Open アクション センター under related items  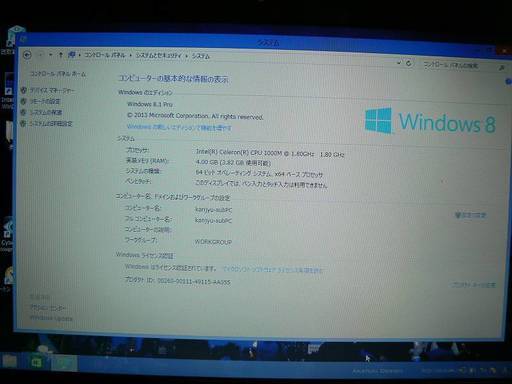click(48, 308)
